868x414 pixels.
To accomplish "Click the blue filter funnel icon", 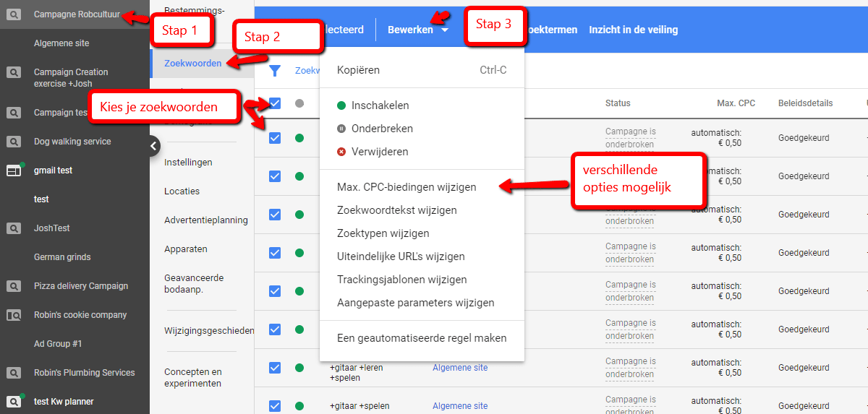I will pos(275,71).
